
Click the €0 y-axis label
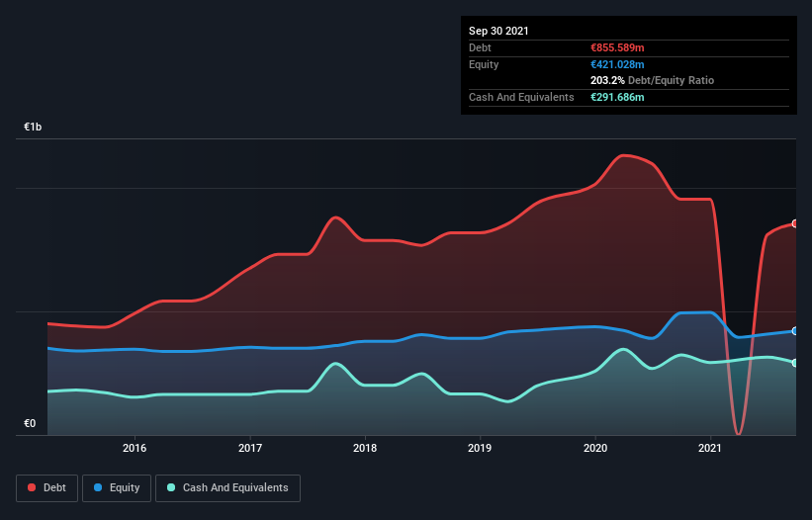pos(30,423)
